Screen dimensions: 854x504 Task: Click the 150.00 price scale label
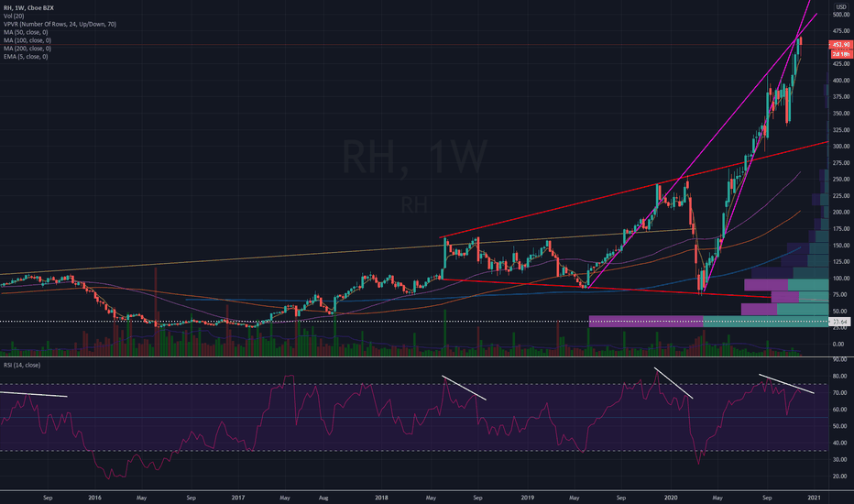pos(841,246)
